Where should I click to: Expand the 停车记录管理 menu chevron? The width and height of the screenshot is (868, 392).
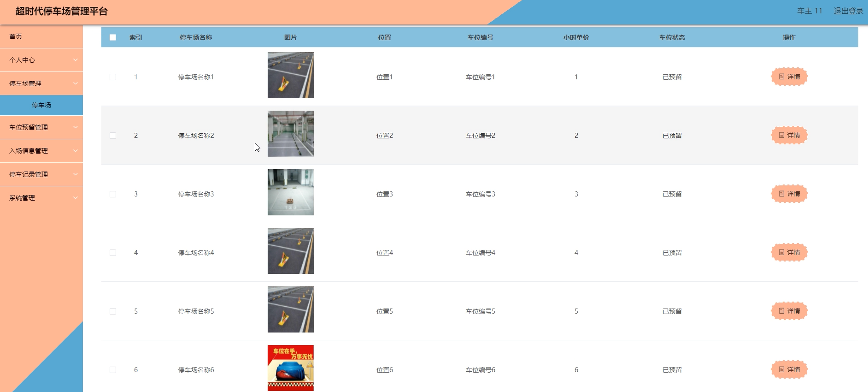click(76, 174)
